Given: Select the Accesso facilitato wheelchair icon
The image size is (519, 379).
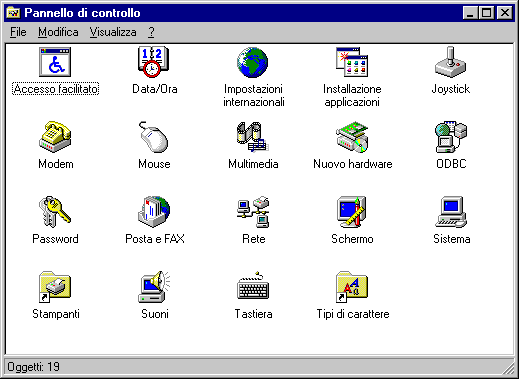Looking at the screenshot, I should coord(55,62).
